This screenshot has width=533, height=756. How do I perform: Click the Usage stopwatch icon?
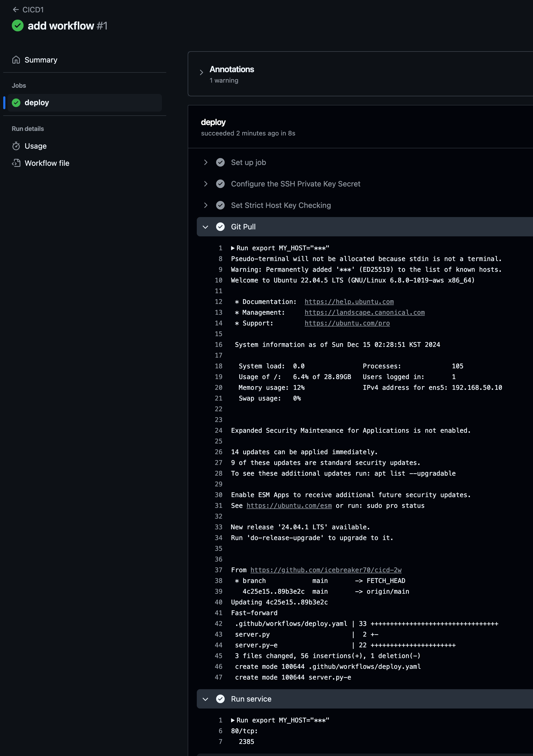click(x=16, y=146)
